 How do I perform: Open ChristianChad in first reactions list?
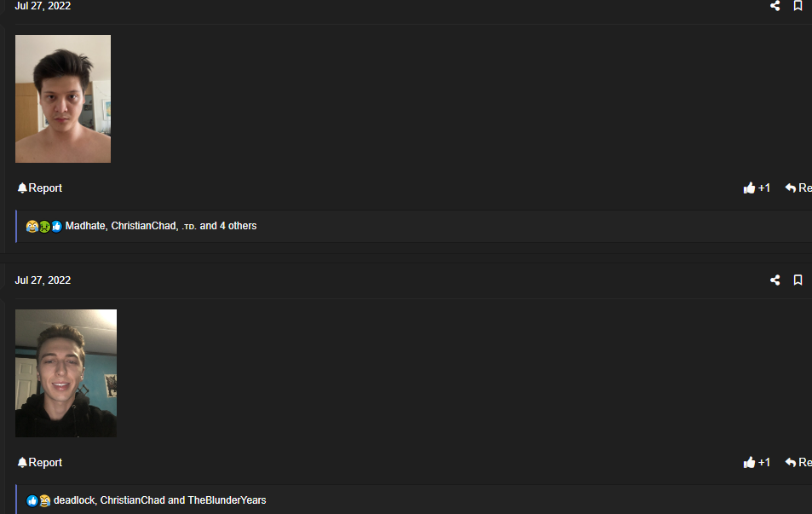click(x=143, y=226)
